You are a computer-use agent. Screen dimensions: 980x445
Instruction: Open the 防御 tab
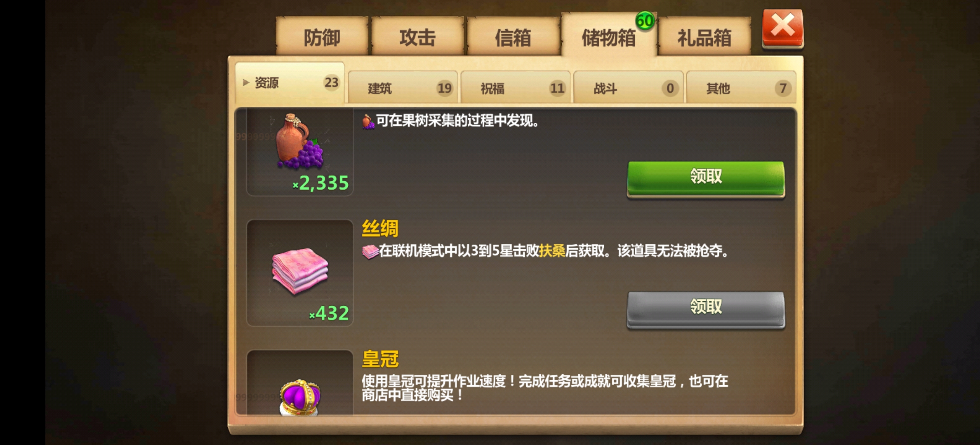point(322,37)
